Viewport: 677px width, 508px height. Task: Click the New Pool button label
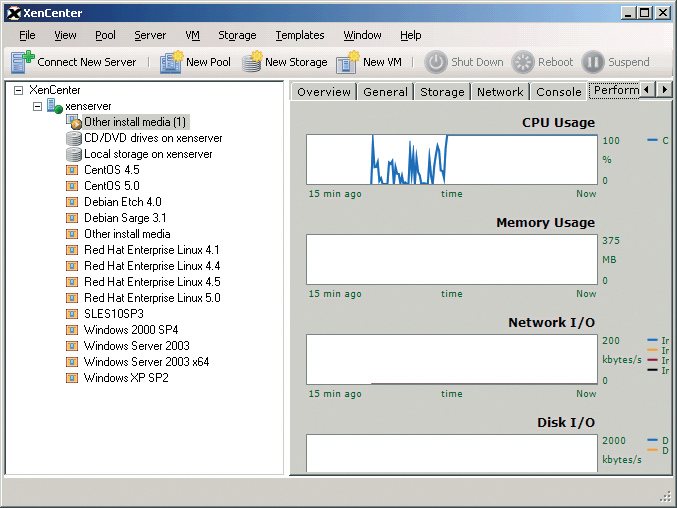pyautogui.click(x=208, y=62)
